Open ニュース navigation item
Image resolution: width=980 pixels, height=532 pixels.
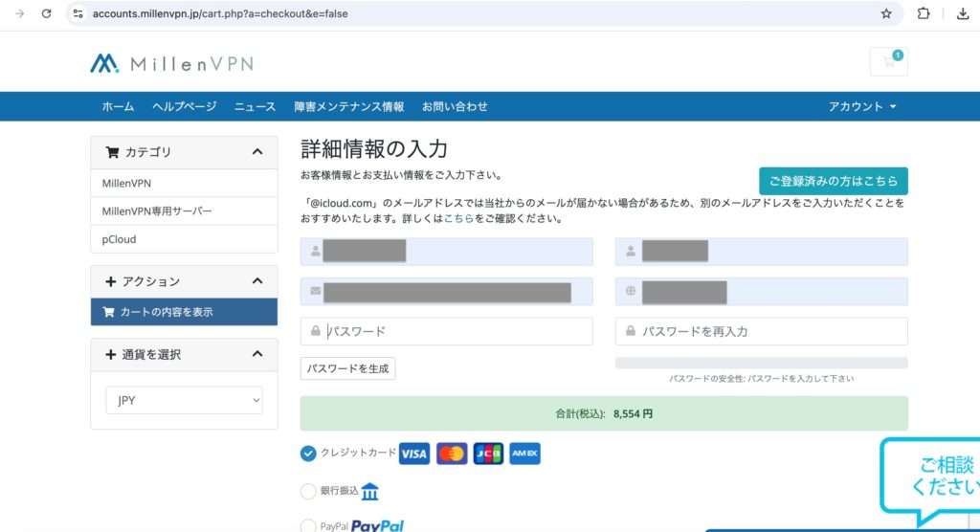coord(255,106)
